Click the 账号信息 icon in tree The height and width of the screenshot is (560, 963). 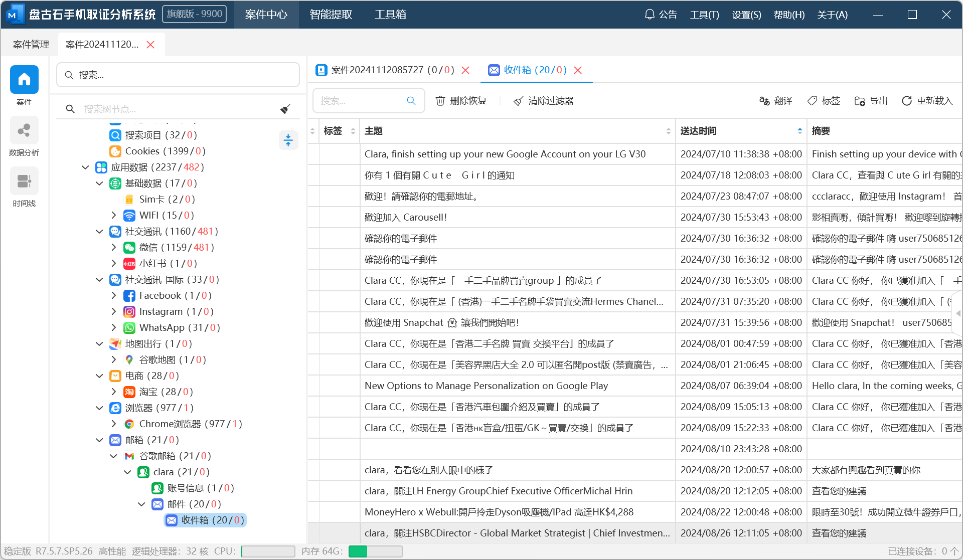coord(157,488)
